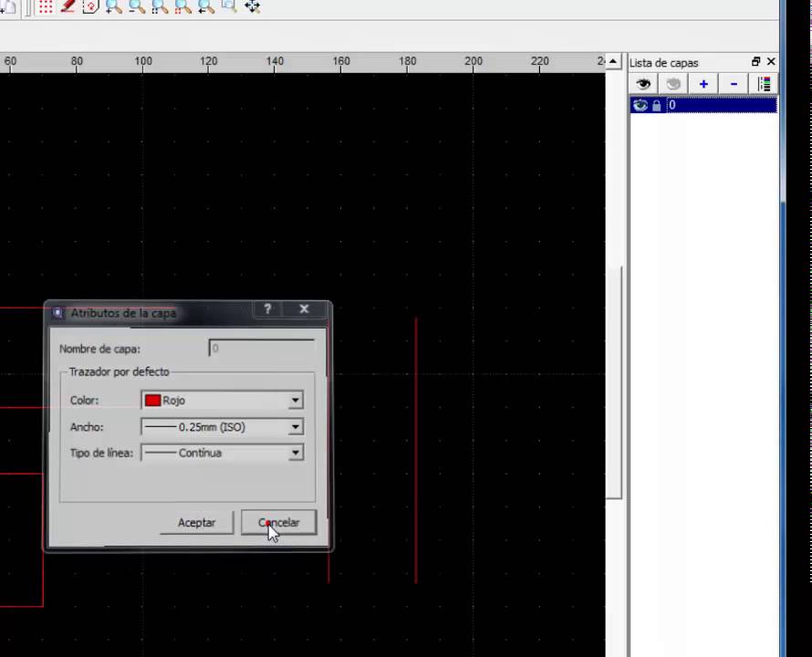Open layer attributes with the colored list icon

764,84
